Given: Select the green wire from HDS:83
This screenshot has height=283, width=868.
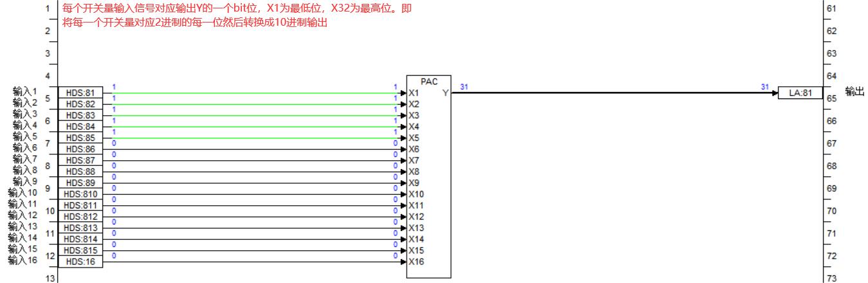Looking at the screenshot, I should point(257,115).
